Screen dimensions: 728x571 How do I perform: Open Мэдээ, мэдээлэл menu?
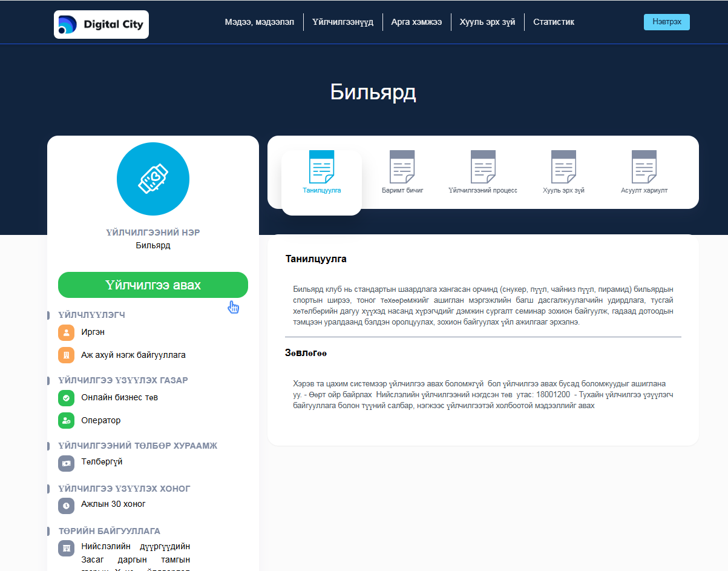pyautogui.click(x=260, y=22)
